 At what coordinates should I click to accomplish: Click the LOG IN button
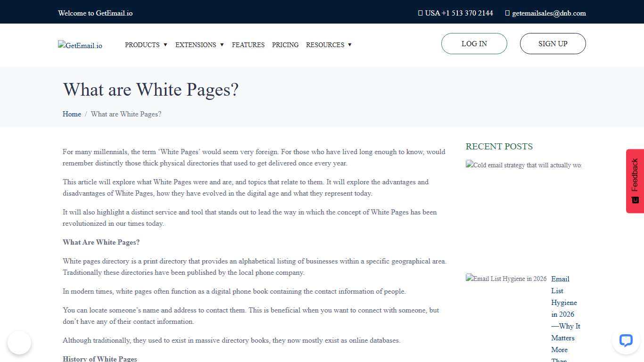click(474, 43)
